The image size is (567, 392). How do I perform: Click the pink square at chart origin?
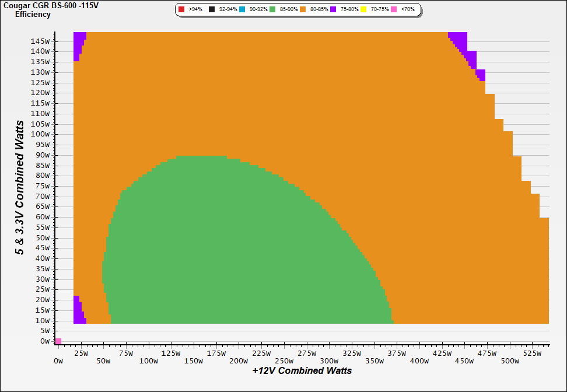tap(58, 341)
